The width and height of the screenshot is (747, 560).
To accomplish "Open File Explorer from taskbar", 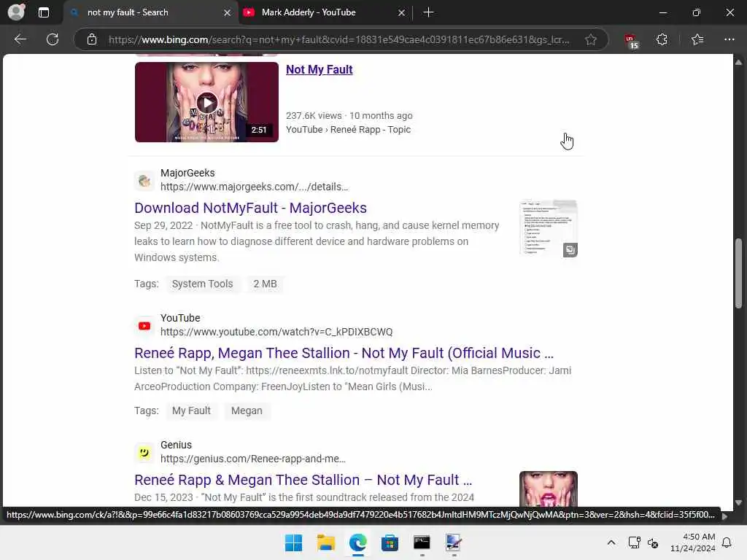I will (326, 542).
